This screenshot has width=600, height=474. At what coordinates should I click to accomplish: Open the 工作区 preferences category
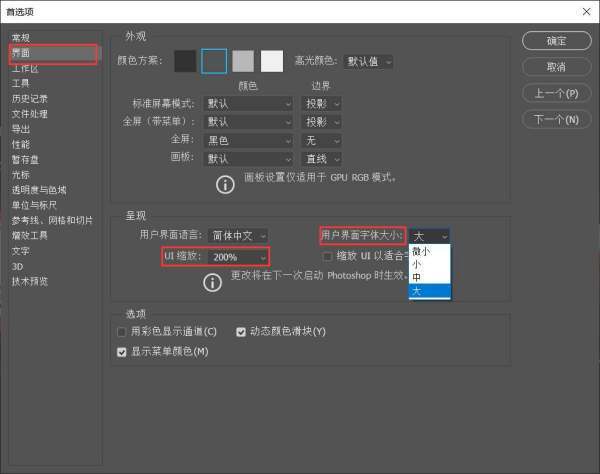(x=25, y=69)
